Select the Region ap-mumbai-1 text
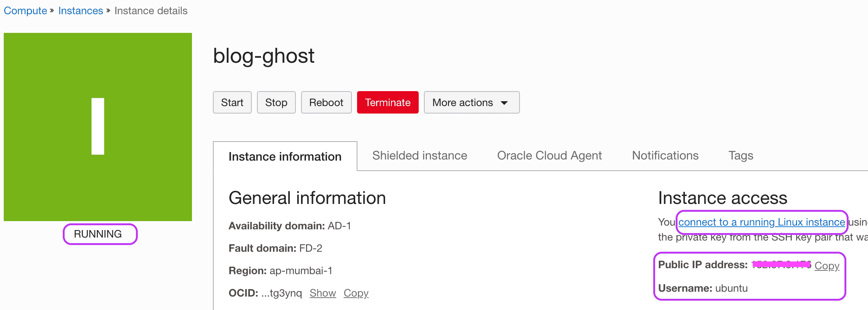This screenshot has width=868, height=310. pyautogui.click(x=280, y=271)
